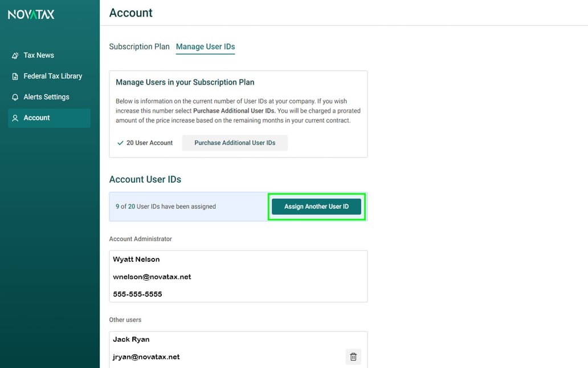
Task: Click the Account page heading
Action: pyautogui.click(x=131, y=13)
